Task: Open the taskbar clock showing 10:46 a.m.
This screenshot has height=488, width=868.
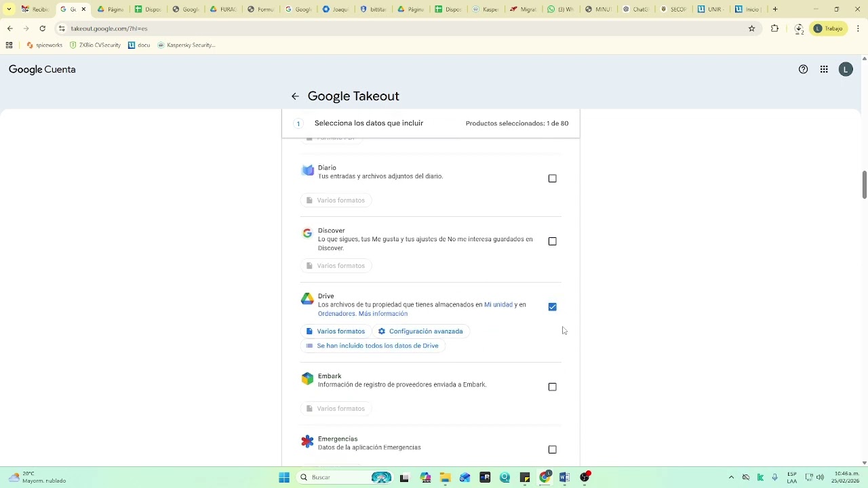Action: point(846,477)
